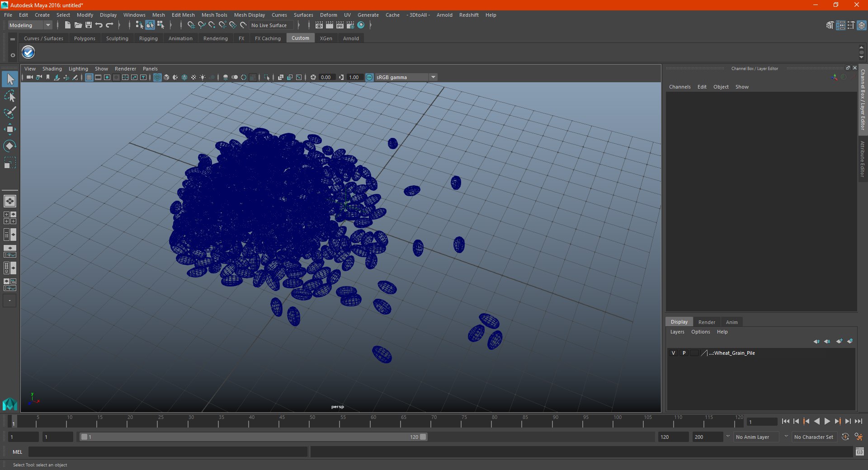Activate the Lasso Select tool

point(10,96)
